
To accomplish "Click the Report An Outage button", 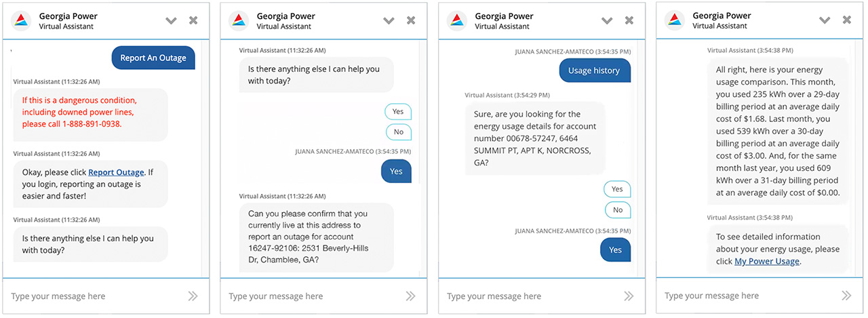I will pyautogui.click(x=153, y=58).
